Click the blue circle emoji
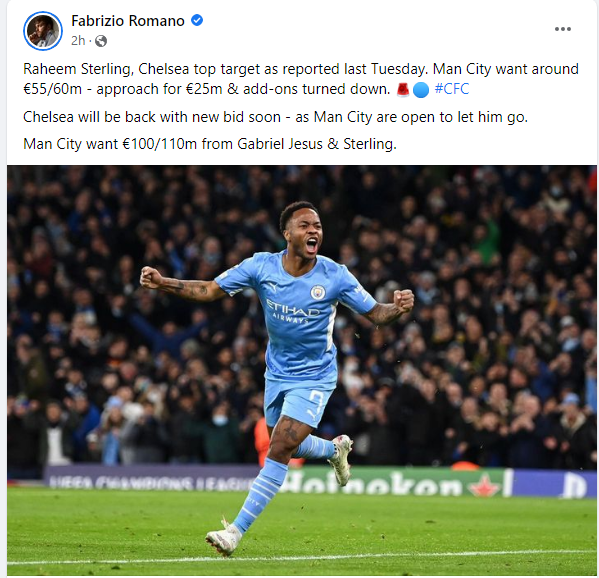 tap(421, 90)
